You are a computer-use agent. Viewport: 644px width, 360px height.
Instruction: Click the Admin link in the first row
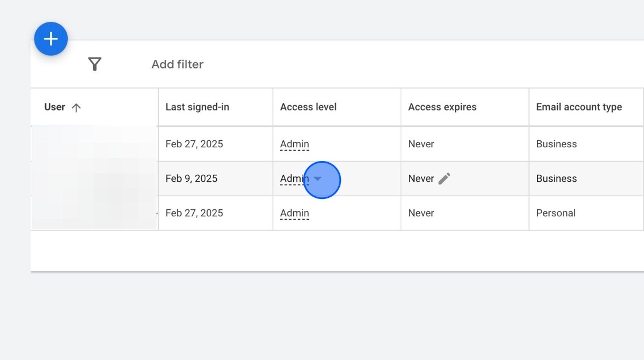[294, 144]
